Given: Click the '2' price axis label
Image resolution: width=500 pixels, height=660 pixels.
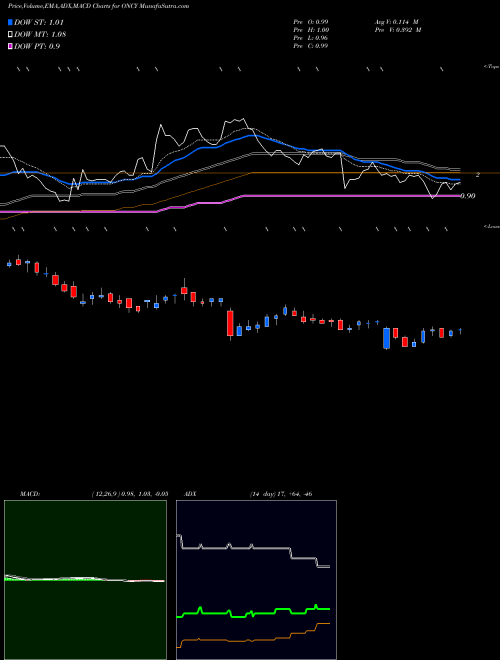Looking at the screenshot, I should [477, 175].
